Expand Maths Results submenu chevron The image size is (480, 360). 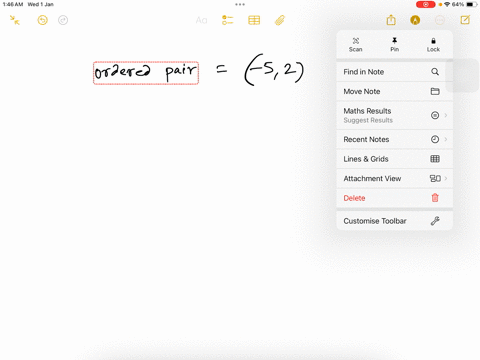(446, 115)
